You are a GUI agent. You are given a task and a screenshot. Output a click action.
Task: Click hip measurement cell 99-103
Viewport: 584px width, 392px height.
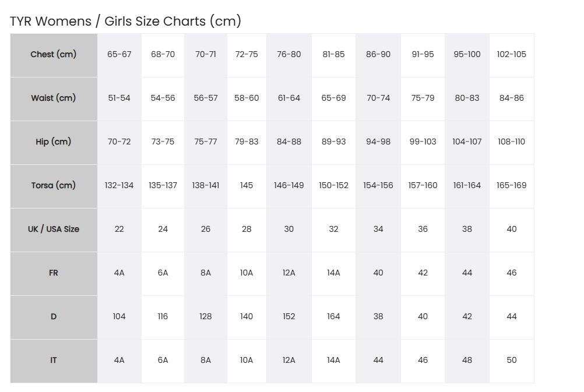click(423, 142)
